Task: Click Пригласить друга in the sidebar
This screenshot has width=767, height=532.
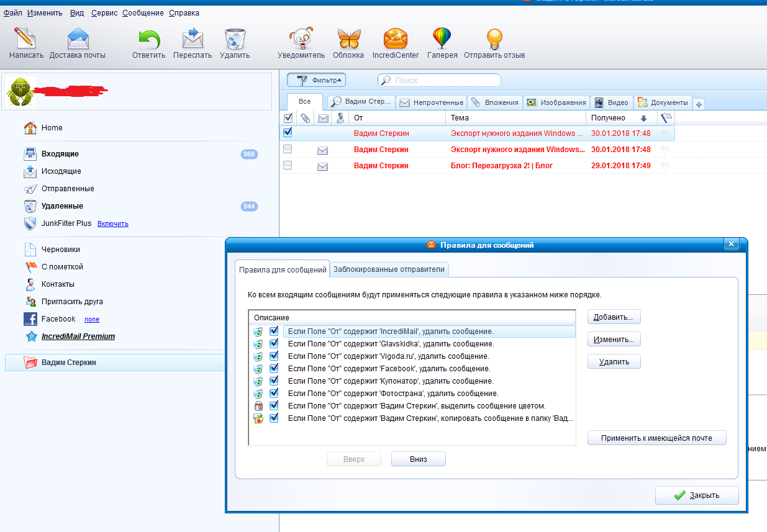Action: [72, 302]
